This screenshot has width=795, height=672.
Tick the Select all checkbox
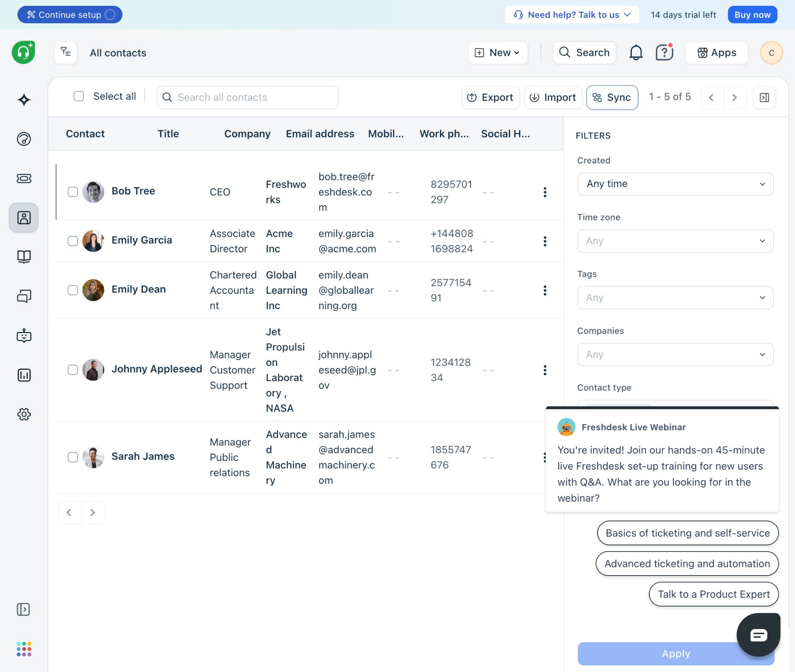pyautogui.click(x=79, y=96)
